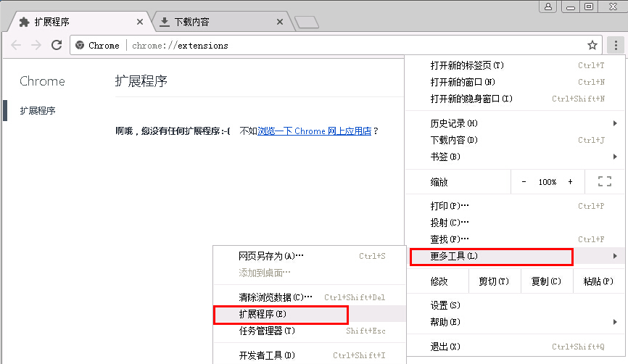Click the 100% zoom value
The height and width of the screenshot is (364, 628).
[547, 182]
